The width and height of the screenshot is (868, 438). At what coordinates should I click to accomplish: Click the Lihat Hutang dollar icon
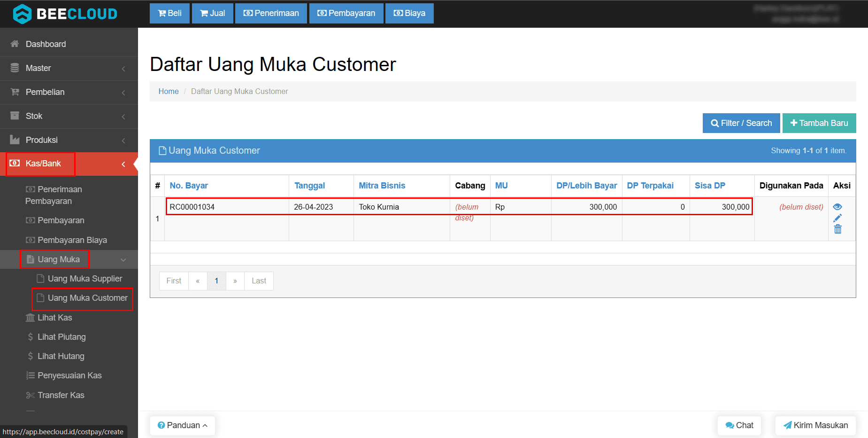click(31, 356)
